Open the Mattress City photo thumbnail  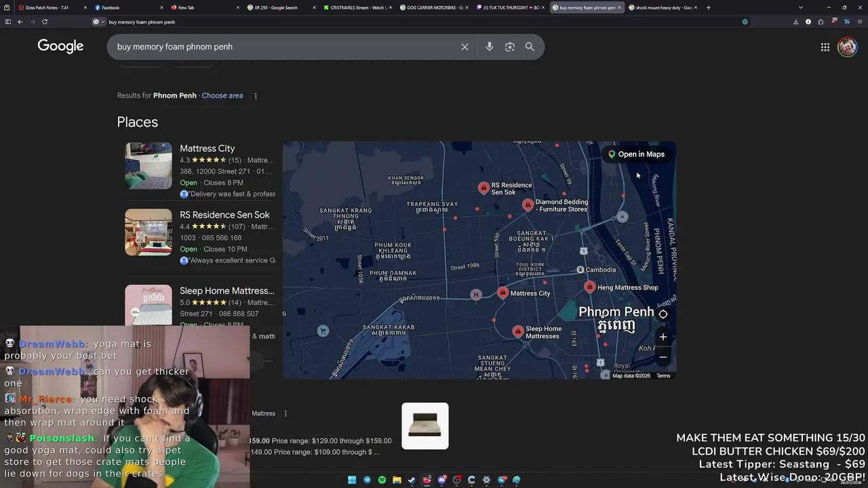tap(149, 165)
